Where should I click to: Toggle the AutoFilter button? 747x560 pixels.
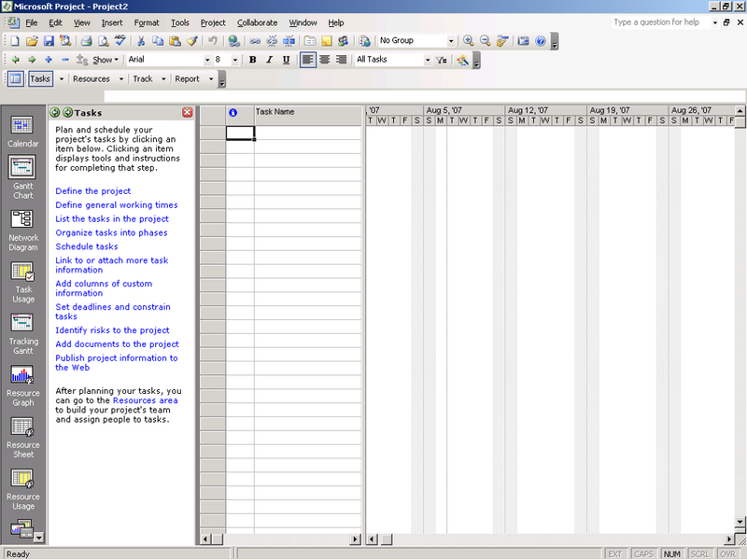tap(442, 60)
